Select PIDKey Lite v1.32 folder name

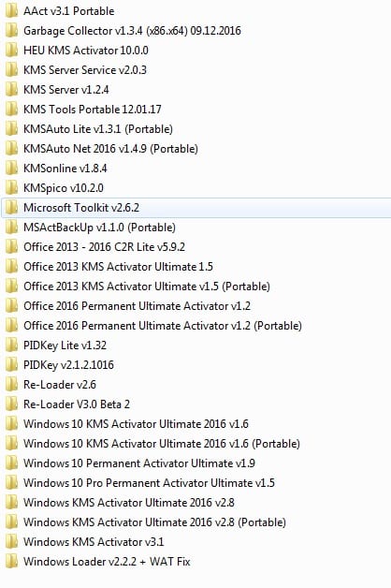tap(65, 345)
